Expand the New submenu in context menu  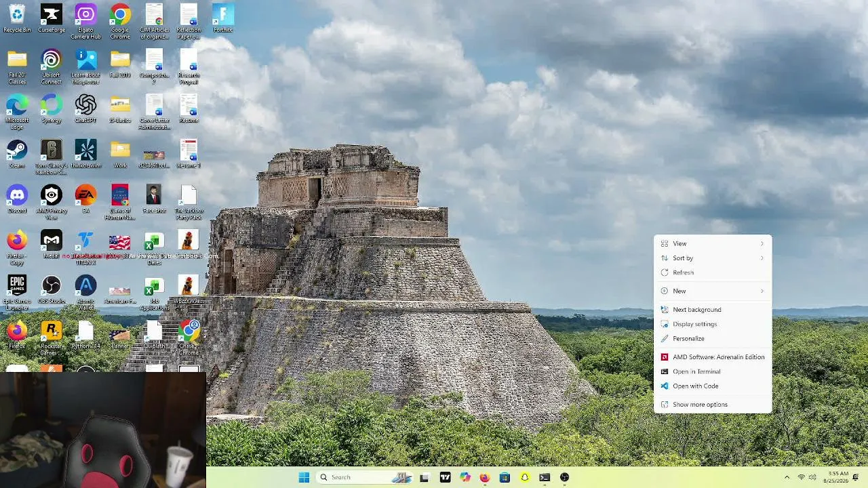click(x=713, y=291)
